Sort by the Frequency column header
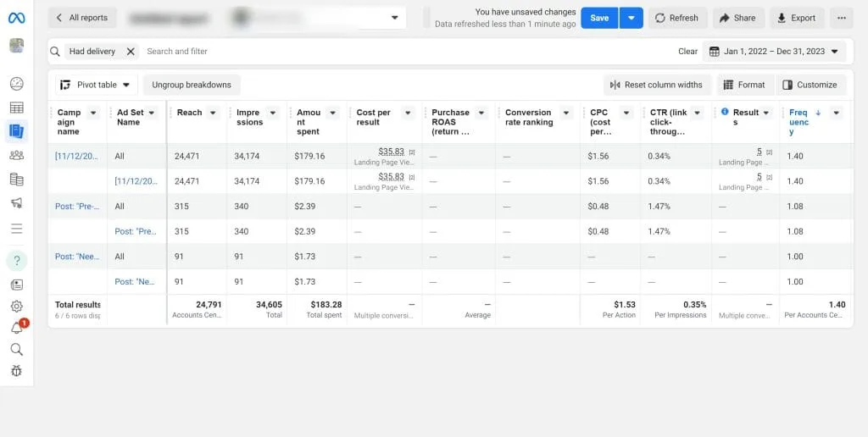868x437 pixels. pyautogui.click(x=798, y=122)
